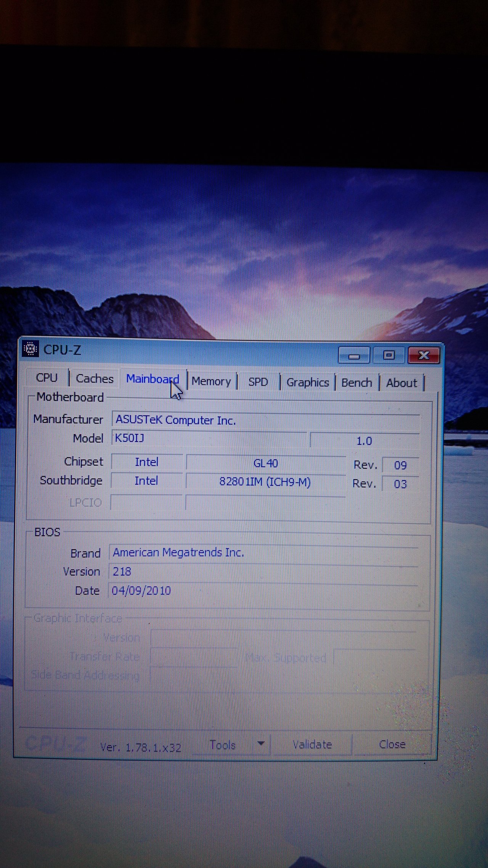Click the chipset vendor Intel field
488x868 pixels.
coord(147,462)
